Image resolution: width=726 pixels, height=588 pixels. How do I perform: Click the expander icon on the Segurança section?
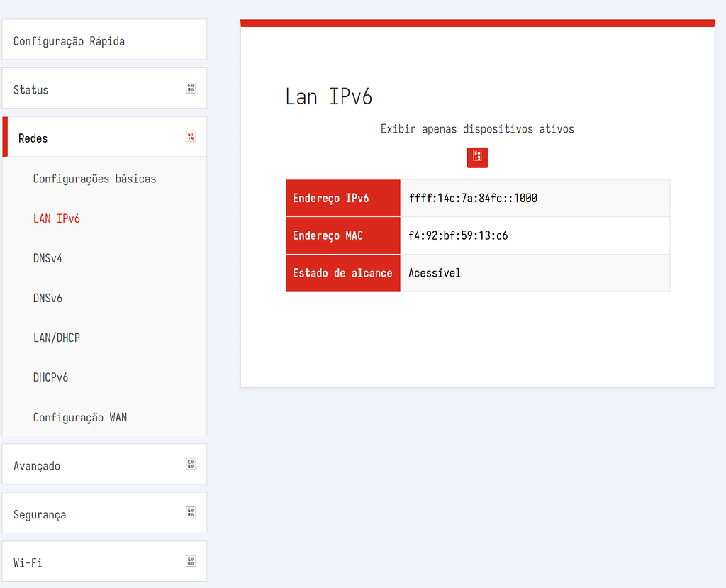[x=190, y=511]
